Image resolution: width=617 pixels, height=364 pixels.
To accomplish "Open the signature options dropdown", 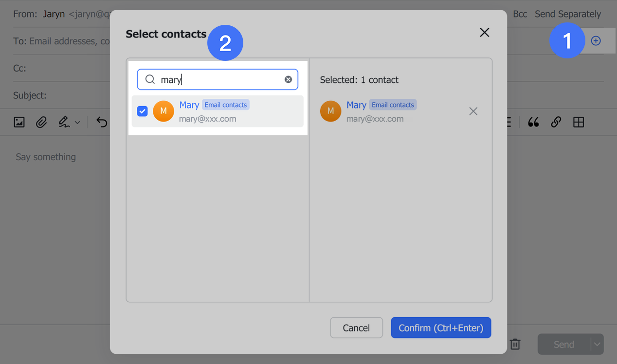I will tap(76, 122).
